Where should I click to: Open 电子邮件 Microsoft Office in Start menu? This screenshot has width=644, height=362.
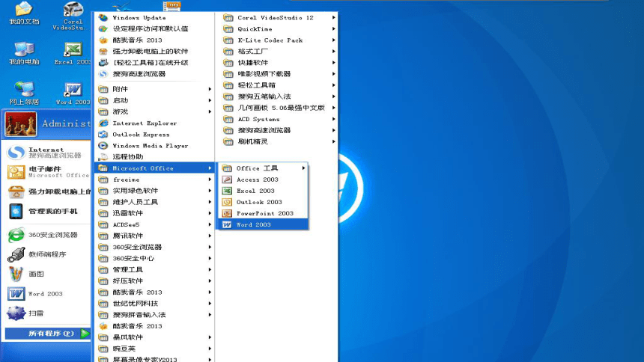(48, 172)
